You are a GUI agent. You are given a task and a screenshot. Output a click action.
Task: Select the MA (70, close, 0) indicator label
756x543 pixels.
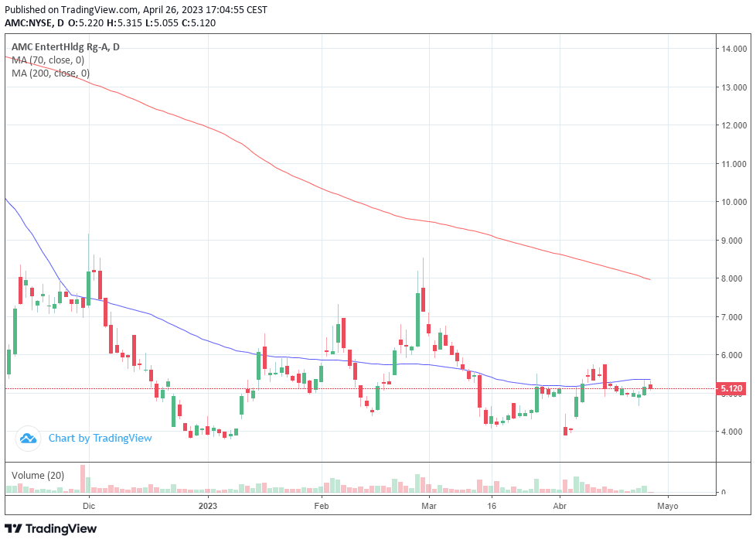48,60
